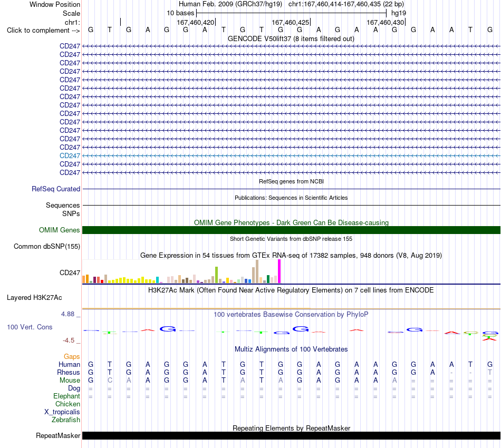Click '100 vertebrates Basewise Conservation by PhyloP' title
Screen dimensions: 501x448
pos(291,315)
